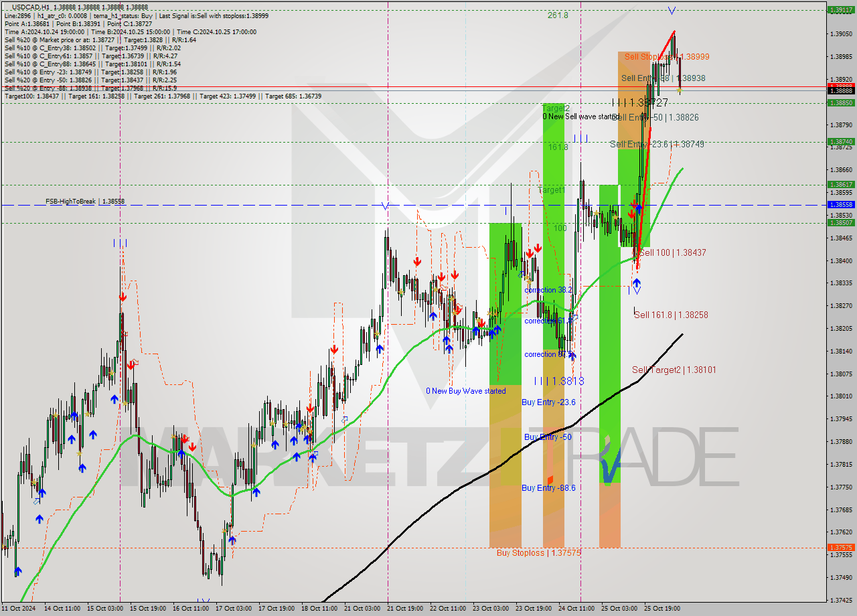Click the 'I I I 1.38727' wave label
Viewport: 857px width, 616px height.
[x=640, y=102]
